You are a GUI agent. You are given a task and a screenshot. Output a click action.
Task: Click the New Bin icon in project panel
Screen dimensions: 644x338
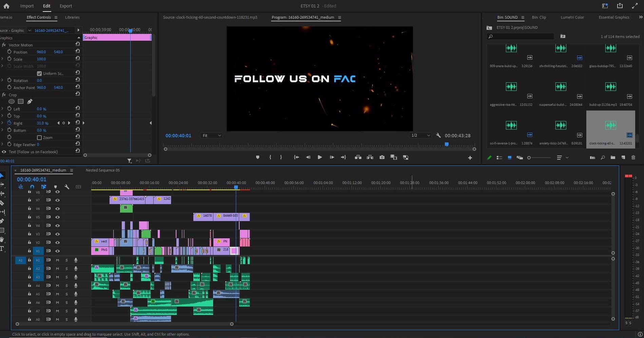(x=613, y=158)
